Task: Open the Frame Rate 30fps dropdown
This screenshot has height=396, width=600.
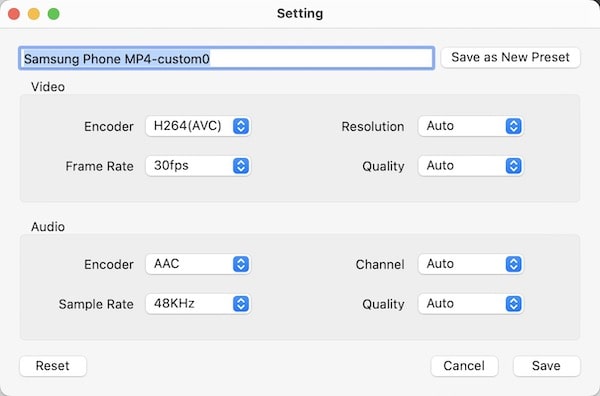Action: (x=198, y=166)
